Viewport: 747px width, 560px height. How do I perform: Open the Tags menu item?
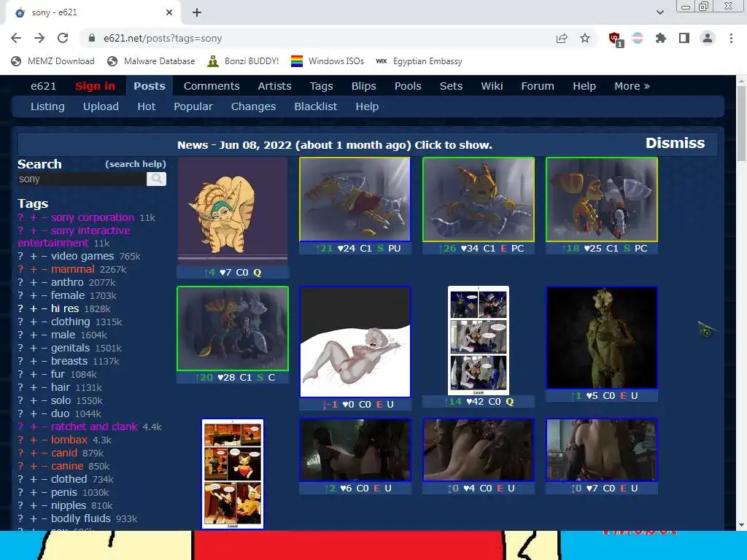(x=321, y=86)
